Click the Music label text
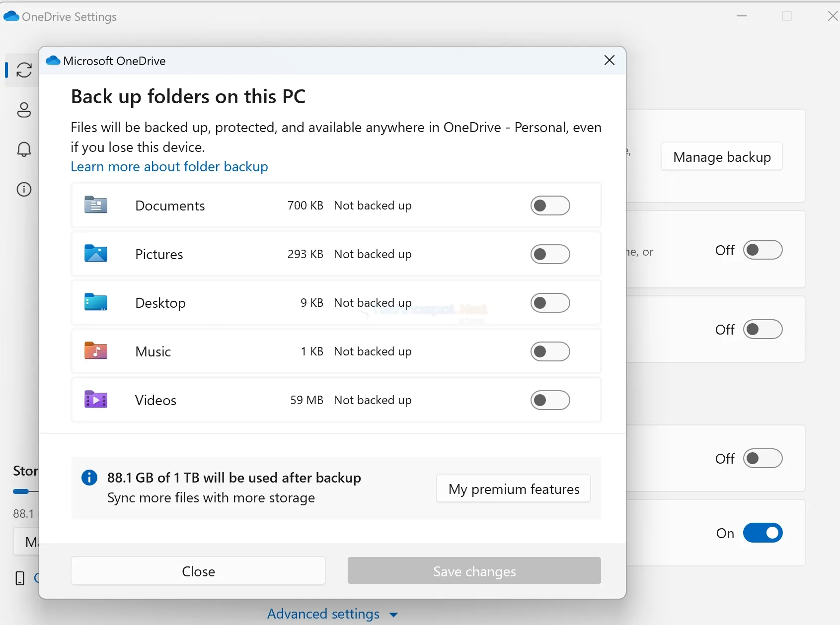Screen dimensions: 840x625 point(153,351)
